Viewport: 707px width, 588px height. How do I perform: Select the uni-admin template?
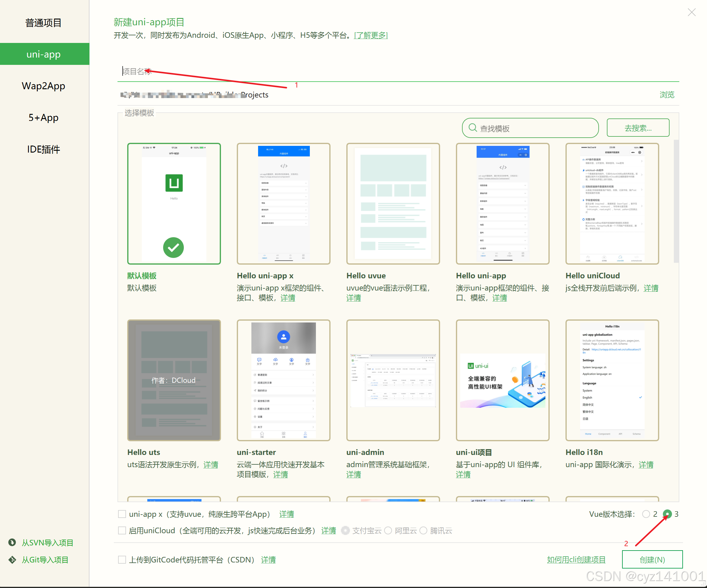coord(393,381)
